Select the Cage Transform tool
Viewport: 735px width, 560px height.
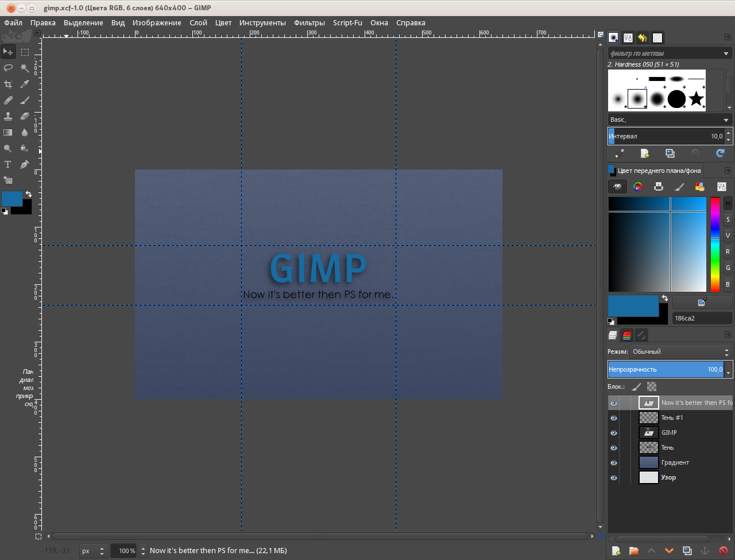8,180
